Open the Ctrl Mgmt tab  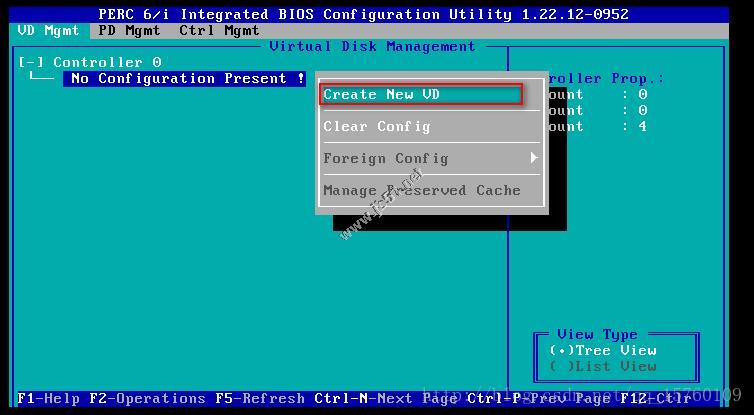(219, 30)
